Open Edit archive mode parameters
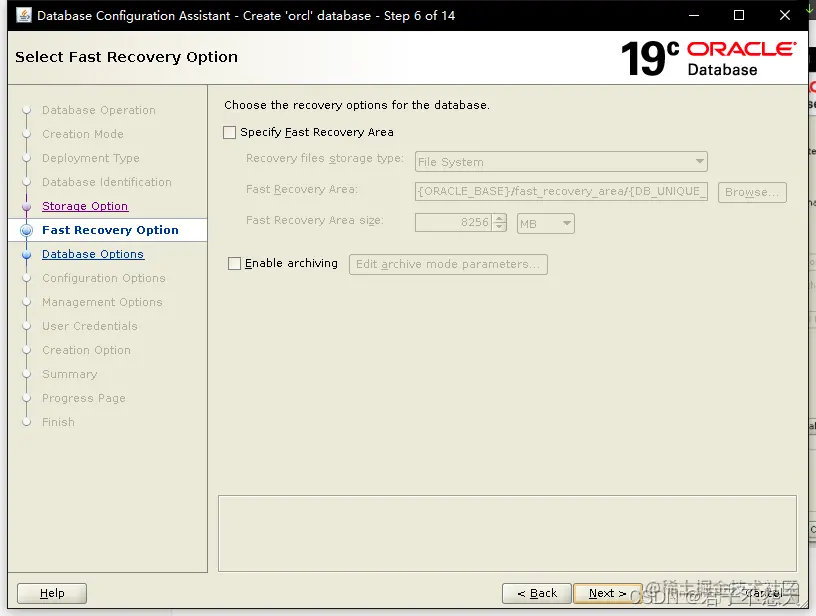The width and height of the screenshot is (816, 616). 448,264
